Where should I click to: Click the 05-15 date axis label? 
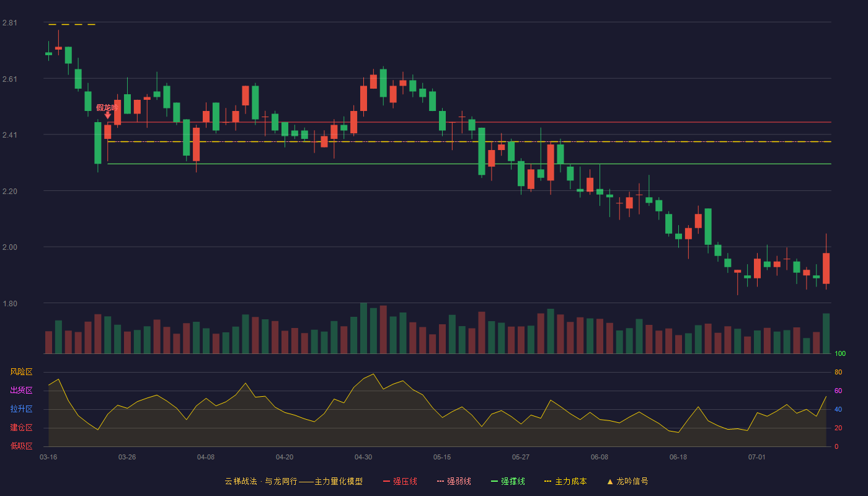tap(442, 457)
